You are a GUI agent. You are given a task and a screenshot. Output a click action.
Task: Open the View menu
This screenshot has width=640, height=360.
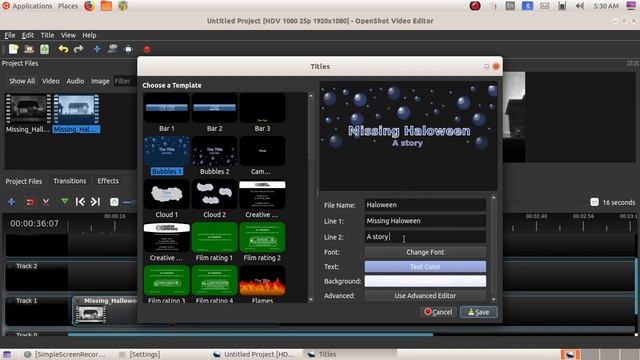68,35
